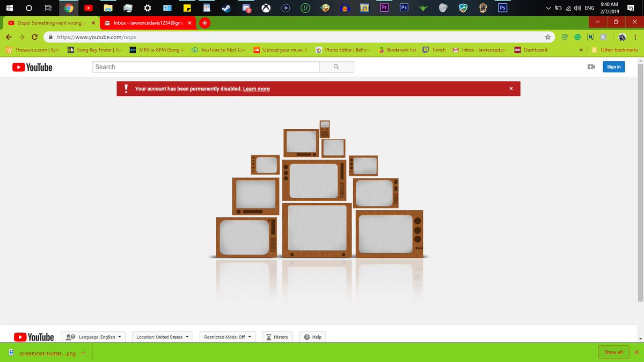
Task: Open the Restricted Mode: Off dropdown
Action: coord(228,337)
